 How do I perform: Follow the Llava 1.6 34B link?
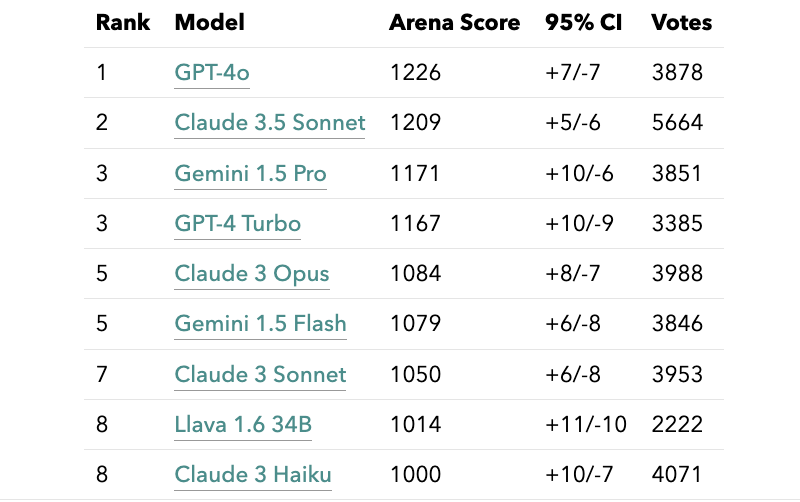243,424
